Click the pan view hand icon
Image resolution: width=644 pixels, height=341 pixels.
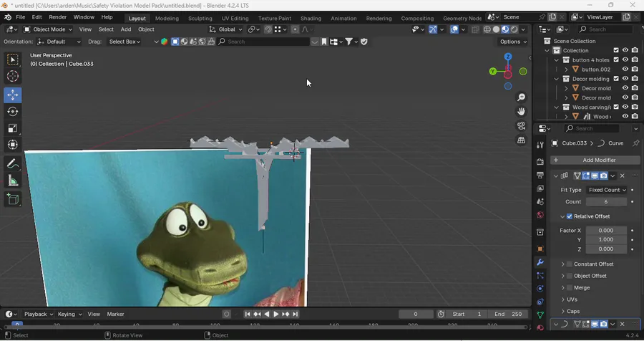coord(521,112)
